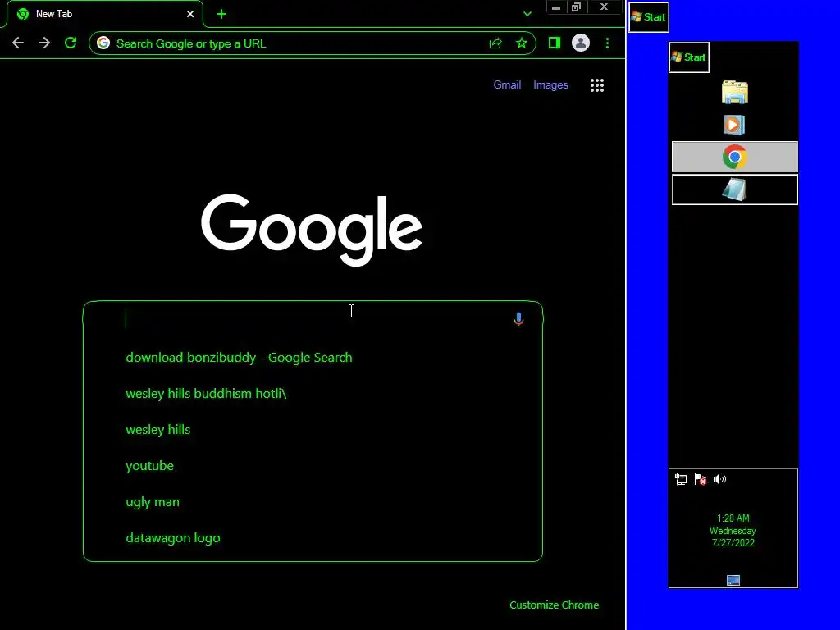Go back with the browser back arrow
Viewport: 840px width, 630px height.
click(x=18, y=43)
